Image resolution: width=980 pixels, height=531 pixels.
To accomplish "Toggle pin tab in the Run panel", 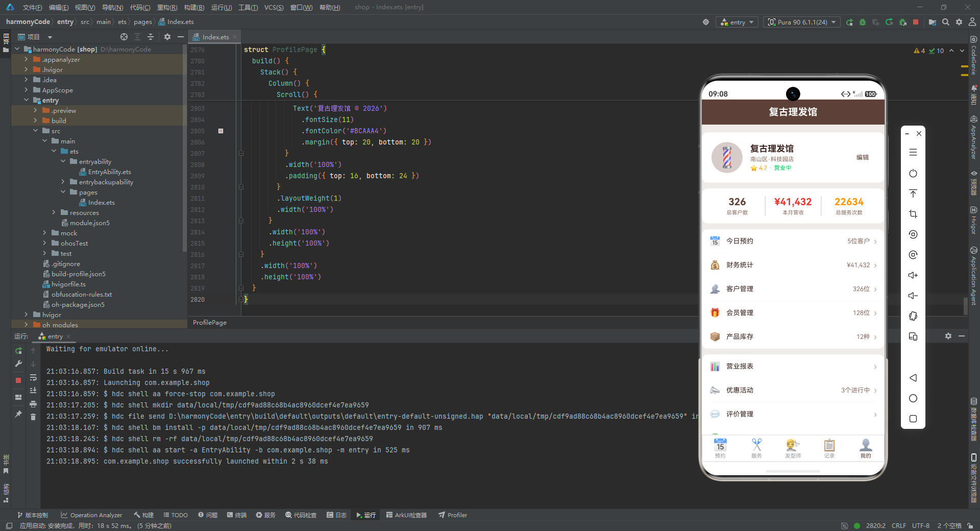I will tap(18, 414).
